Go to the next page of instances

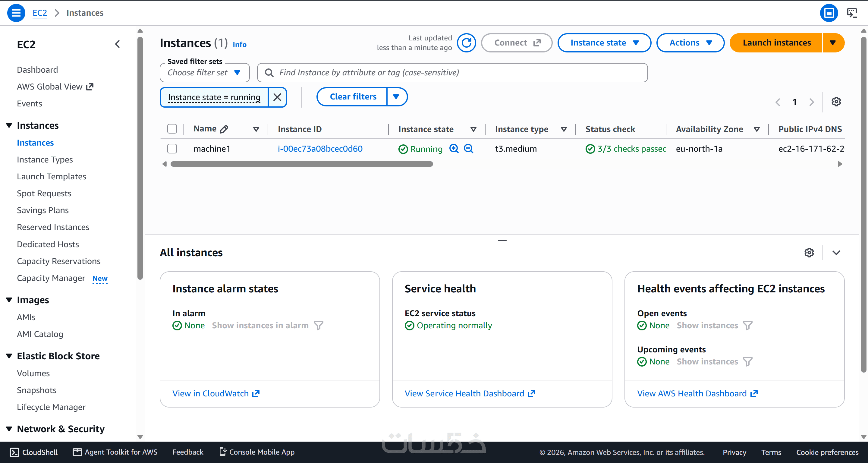pyautogui.click(x=812, y=102)
